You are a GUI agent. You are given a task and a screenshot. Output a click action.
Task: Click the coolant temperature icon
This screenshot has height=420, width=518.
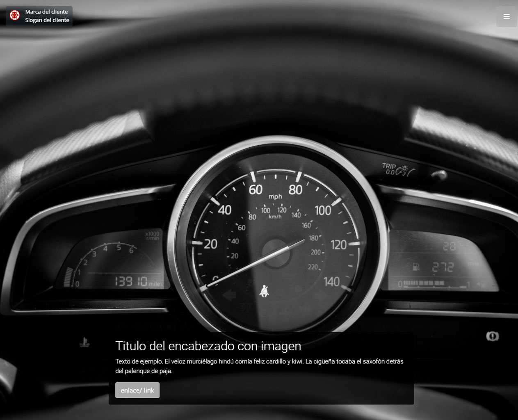click(84, 342)
